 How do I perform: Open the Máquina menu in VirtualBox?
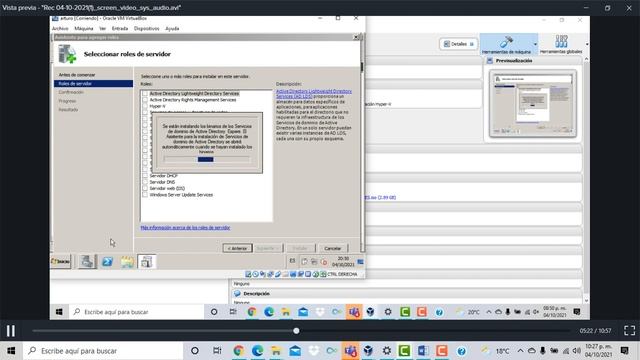(x=84, y=29)
